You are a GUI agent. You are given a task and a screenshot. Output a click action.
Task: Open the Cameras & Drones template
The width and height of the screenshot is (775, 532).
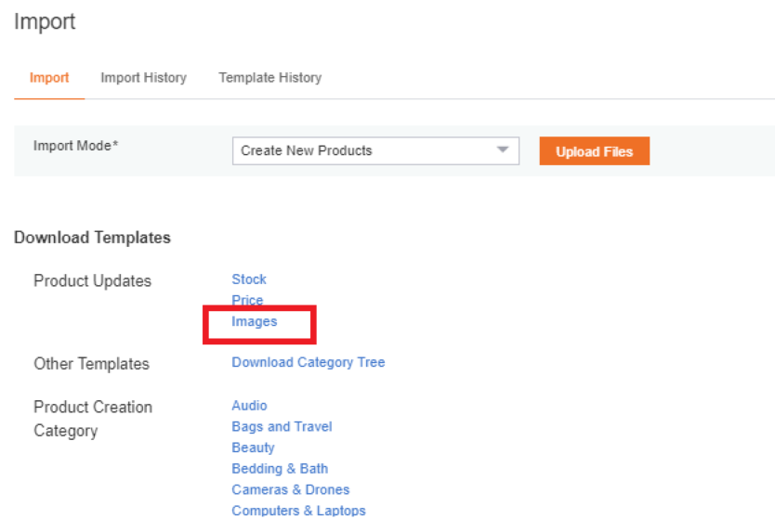pos(291,489)
